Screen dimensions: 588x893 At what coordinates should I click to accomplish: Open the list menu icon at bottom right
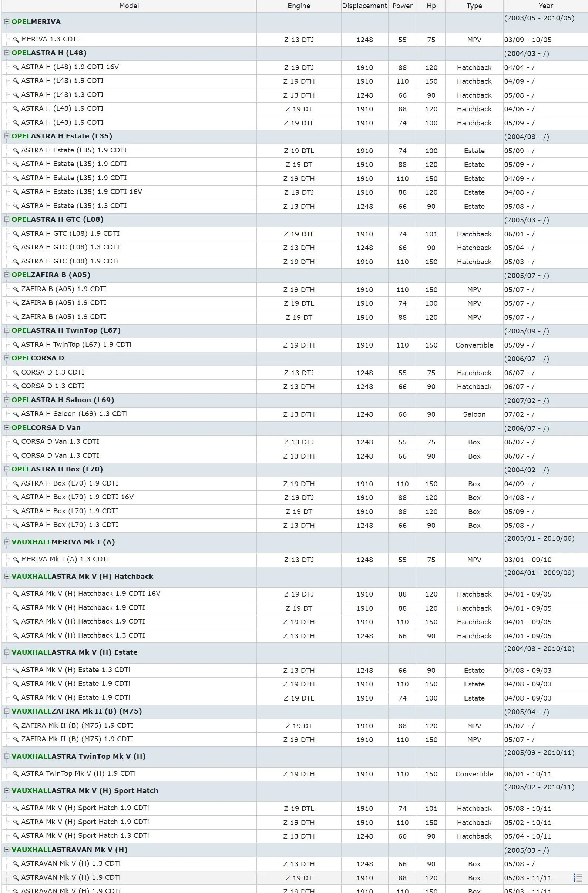[578, 877]
